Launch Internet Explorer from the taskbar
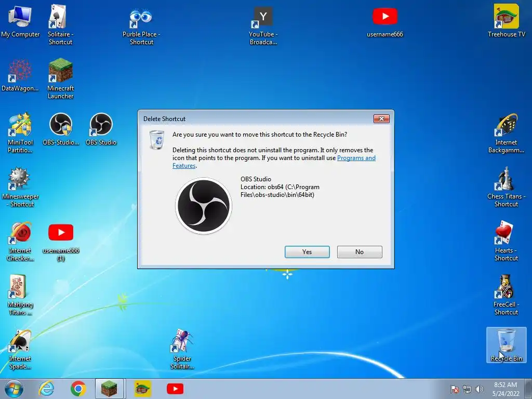This screenshot has height=399, width=532. tap(46, 389)
